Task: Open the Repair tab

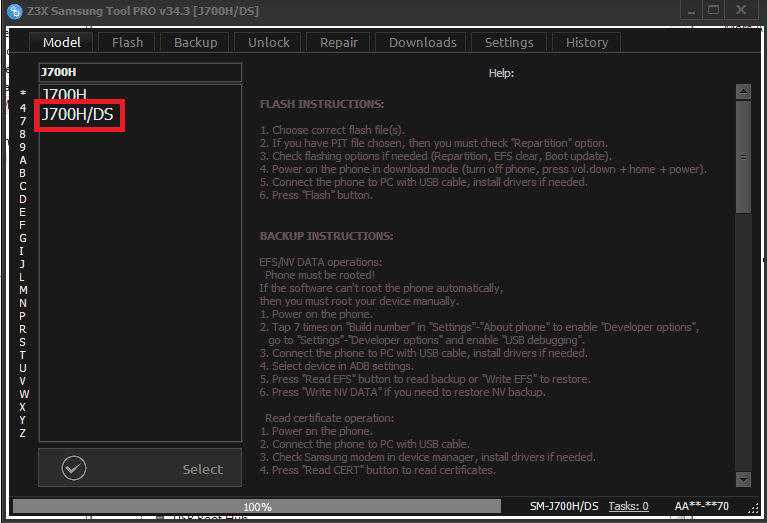Action: (338, 43)
